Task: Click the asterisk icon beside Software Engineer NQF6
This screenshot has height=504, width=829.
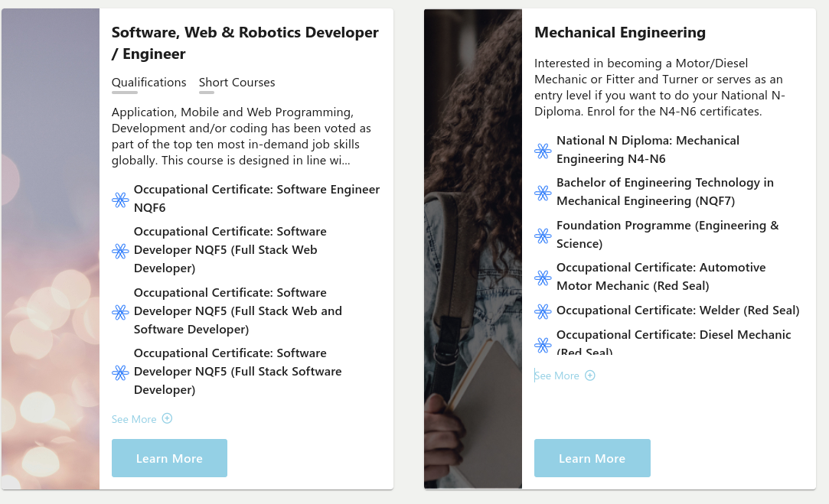Action: pos(120,200)
